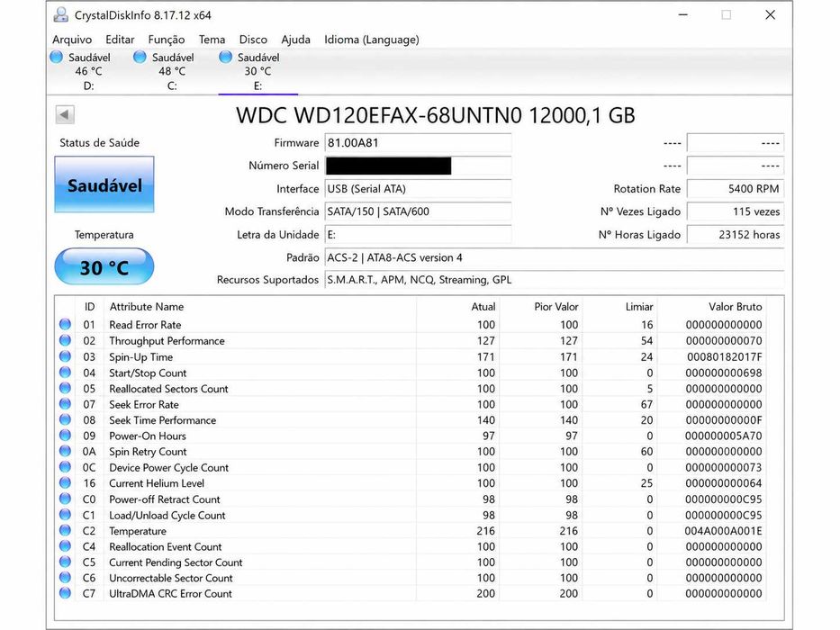Click the Rotation Rate value 5400 RPM

pyautogui.click(x=736, y=189)
